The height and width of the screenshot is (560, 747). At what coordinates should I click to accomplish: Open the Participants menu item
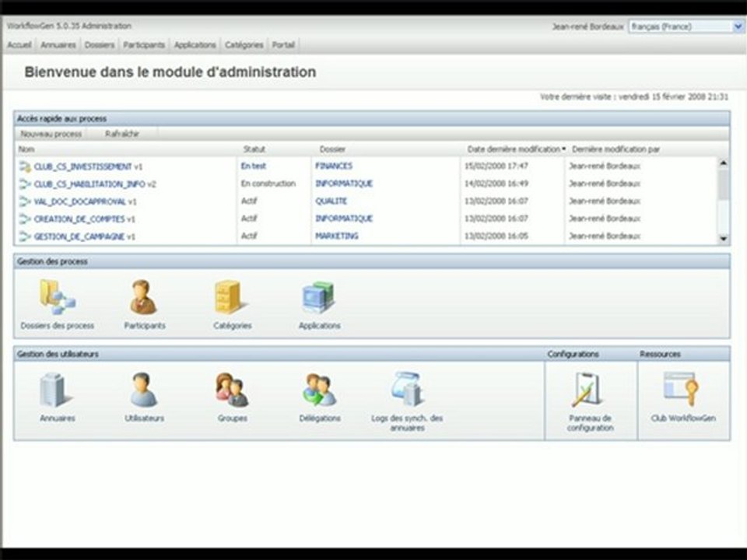(144, 45)
